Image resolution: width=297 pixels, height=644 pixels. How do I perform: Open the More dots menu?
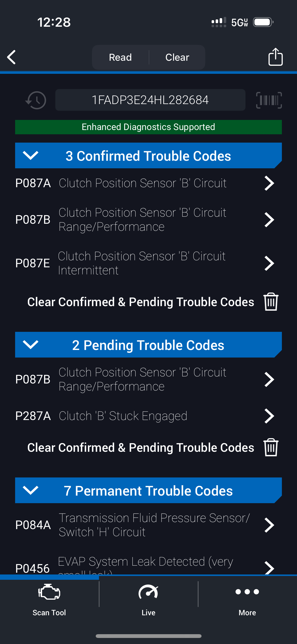(247, 592)
